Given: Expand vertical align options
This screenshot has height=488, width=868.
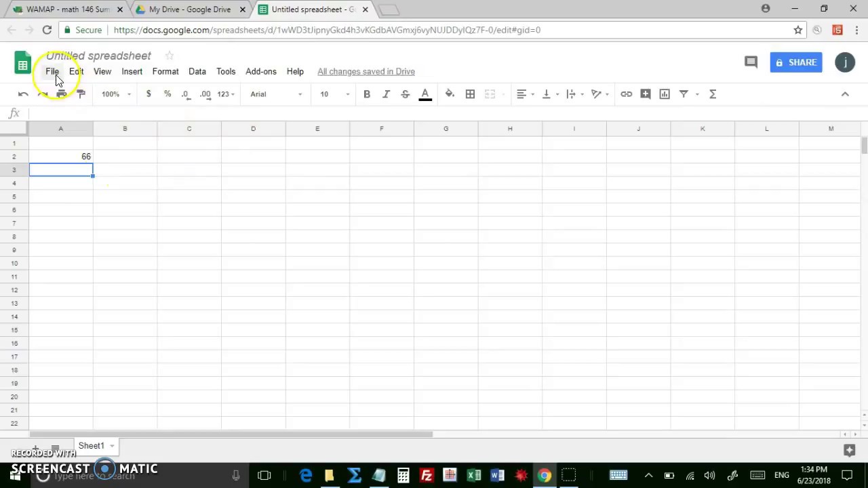Looking at the screenshot, I should [x=550, y=94].
